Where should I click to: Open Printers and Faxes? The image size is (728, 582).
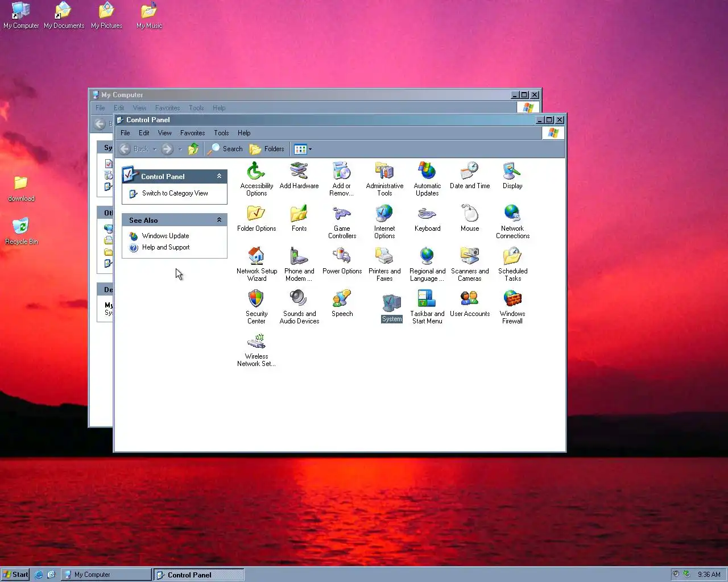pyautogui.click(x=384, y=264)
